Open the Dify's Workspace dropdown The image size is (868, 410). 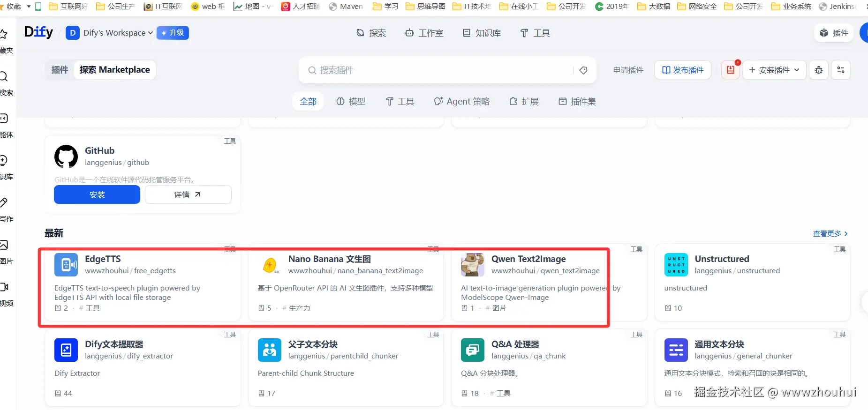pyautogui.click(x=110, y=33)
